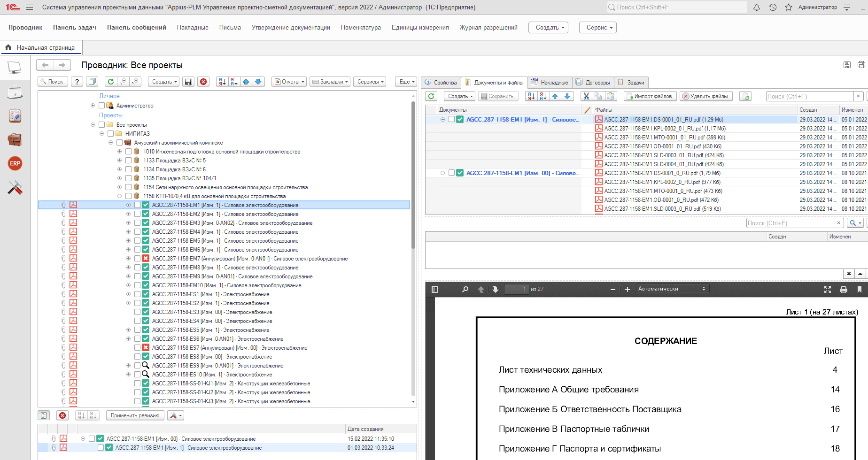This screenshot has width=868, height=460.
Task: Open the Отчеты dropdown
Action: click(x=289, y=82)
